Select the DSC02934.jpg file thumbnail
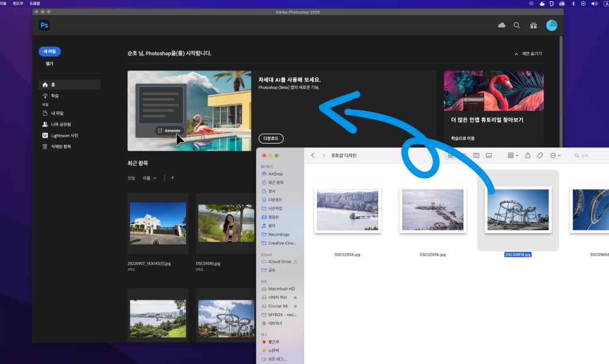Viewport: 609px width, 364px height. (x=347, y=210)
